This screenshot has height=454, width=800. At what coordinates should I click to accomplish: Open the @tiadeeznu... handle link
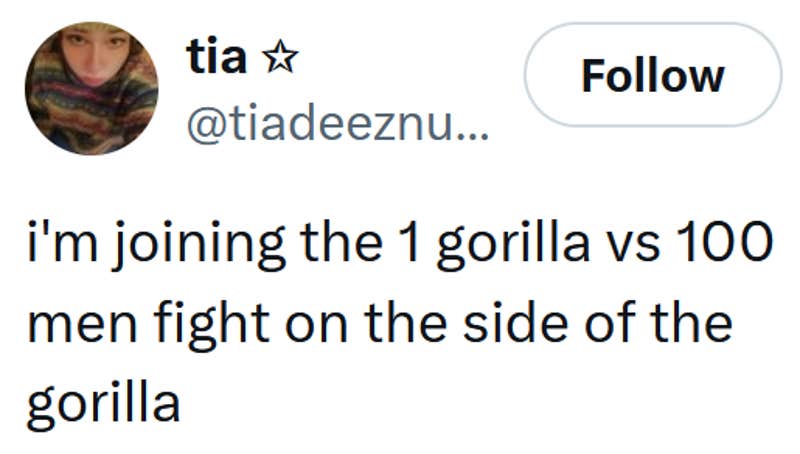tap(332, 125)
